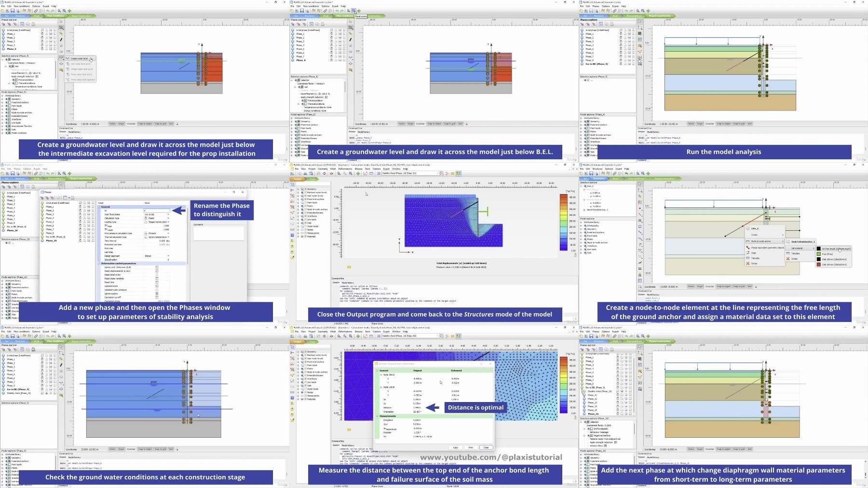
Task: Expand Stratigraphy in middle-right Model explorer
Action: 581,226
